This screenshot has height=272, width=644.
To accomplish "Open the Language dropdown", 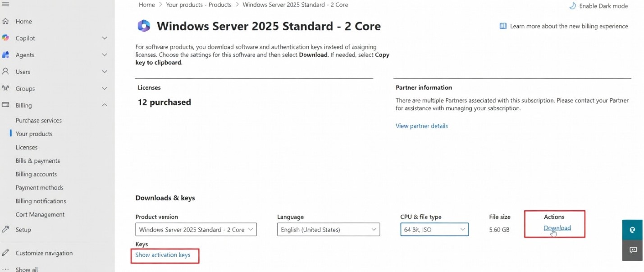I will point(329,229).
